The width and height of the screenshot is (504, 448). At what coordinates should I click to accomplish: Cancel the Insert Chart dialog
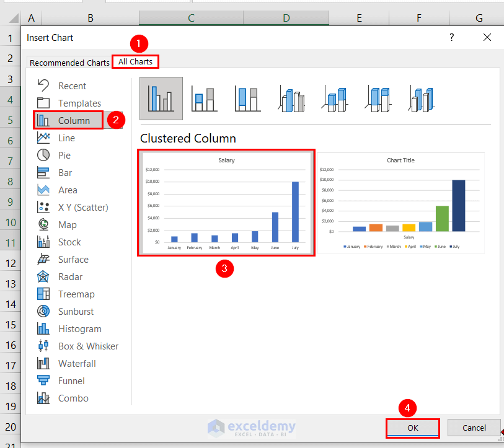click(x=474, y=428)
